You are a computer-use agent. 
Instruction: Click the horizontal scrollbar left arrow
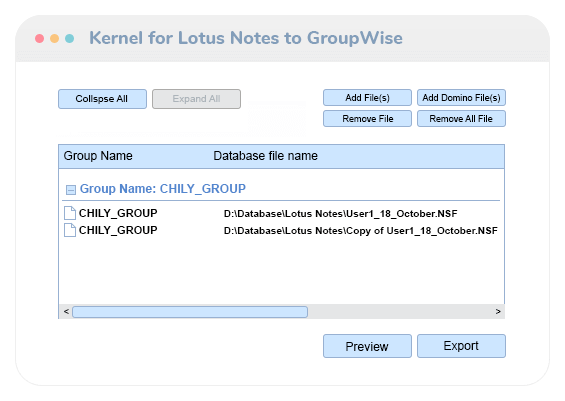point(66,311)
